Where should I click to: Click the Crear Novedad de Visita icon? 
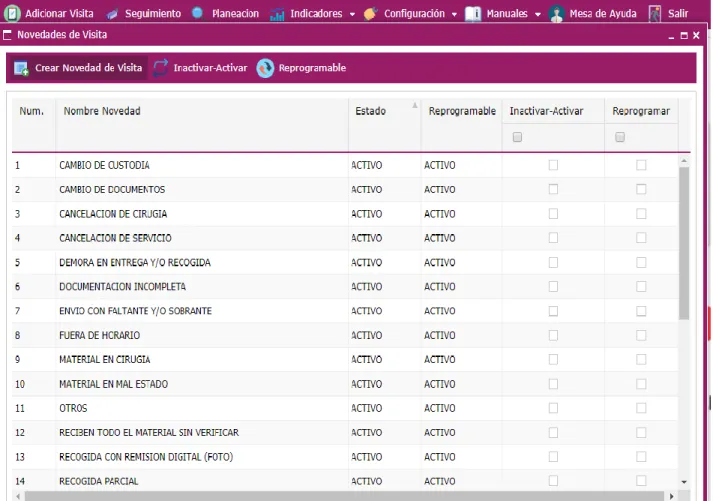(x=21, y=68)
